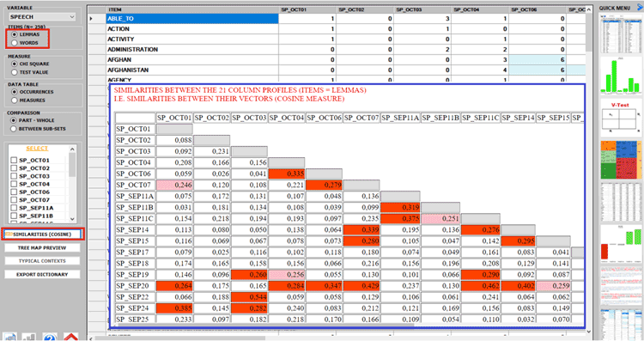Click the export chart icon at bottom left
The width and height of the screenshot is (644, 341).
click(x=9, y=337)
